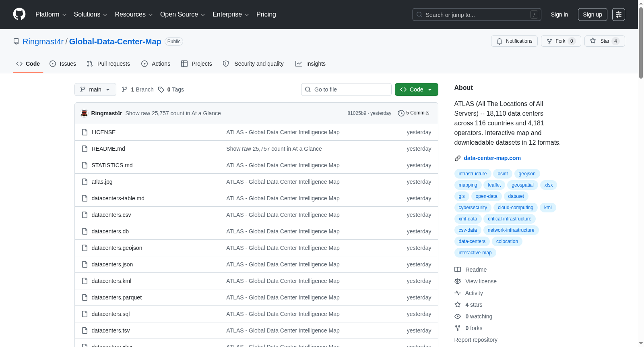The height and width of the screenshot is (347, 644).
Task: Click the file icon beside datacenters.kml
Action: tap(85, 281)
